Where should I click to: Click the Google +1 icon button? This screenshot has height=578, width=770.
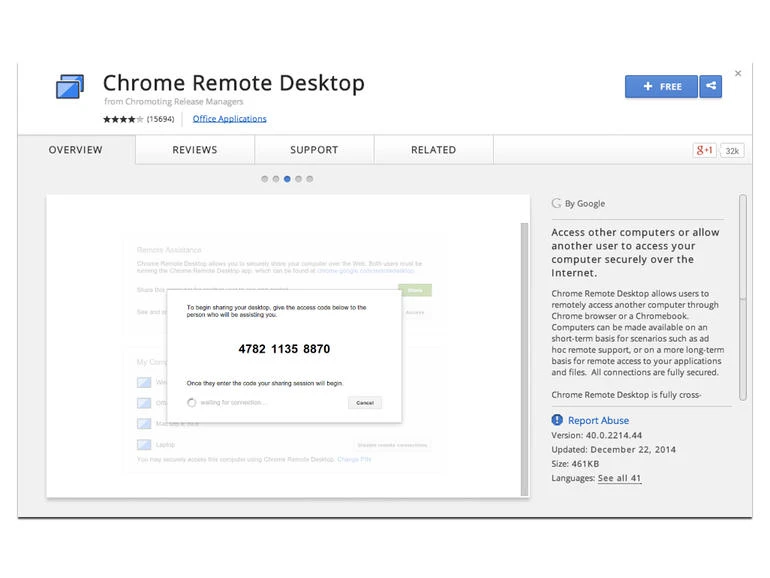click(x=705, y=150)
